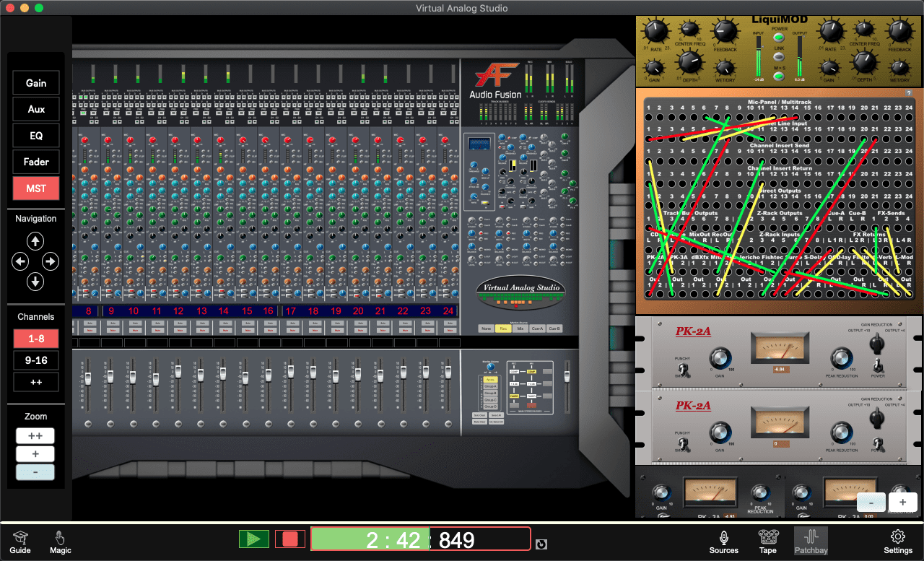Click the bottom PK-2A Peak Reduction knob

pyautogui.click(x=841, y=432)
